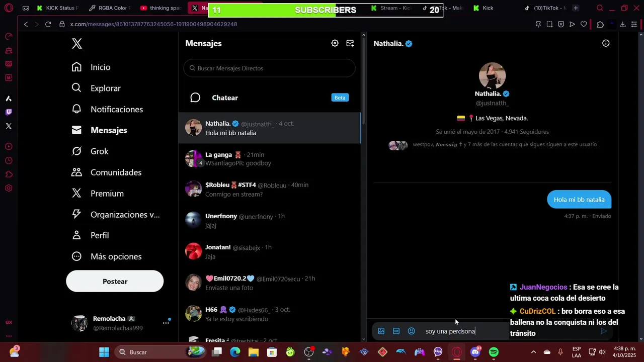Open Spotify from the taskbar
Image resolution: width=644 pixels, height=362 pixels.
(494, 352)
